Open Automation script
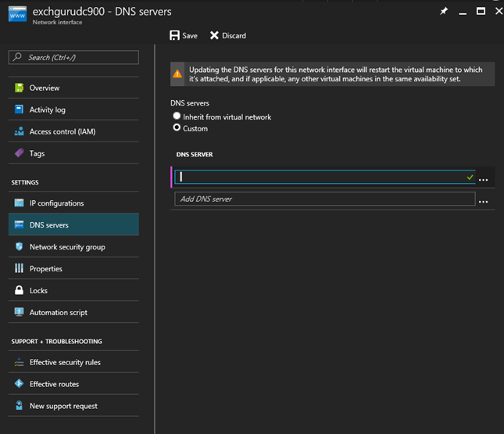 (73, 312)
